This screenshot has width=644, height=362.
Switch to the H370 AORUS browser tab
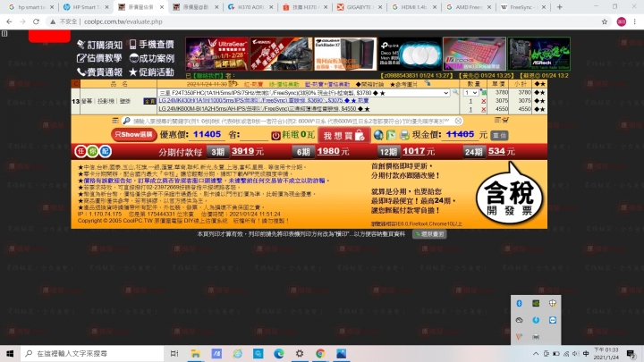(x=250, y=7)
